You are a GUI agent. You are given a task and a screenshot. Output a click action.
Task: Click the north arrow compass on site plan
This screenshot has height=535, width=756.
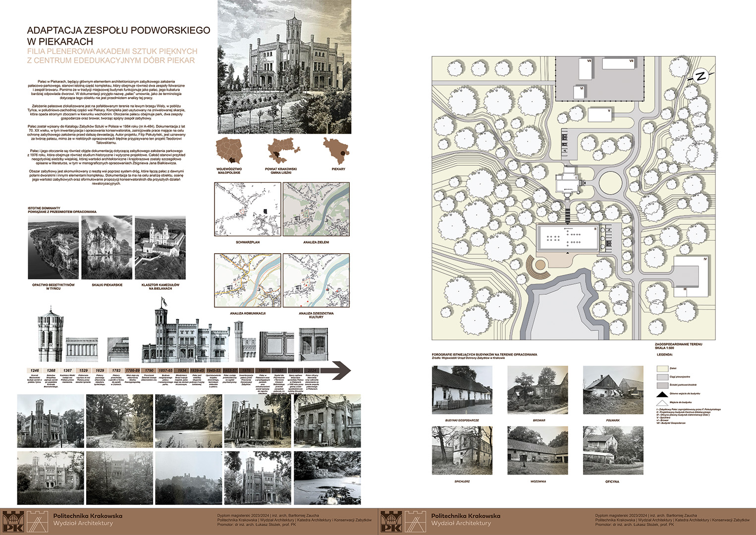pos(700,76)
